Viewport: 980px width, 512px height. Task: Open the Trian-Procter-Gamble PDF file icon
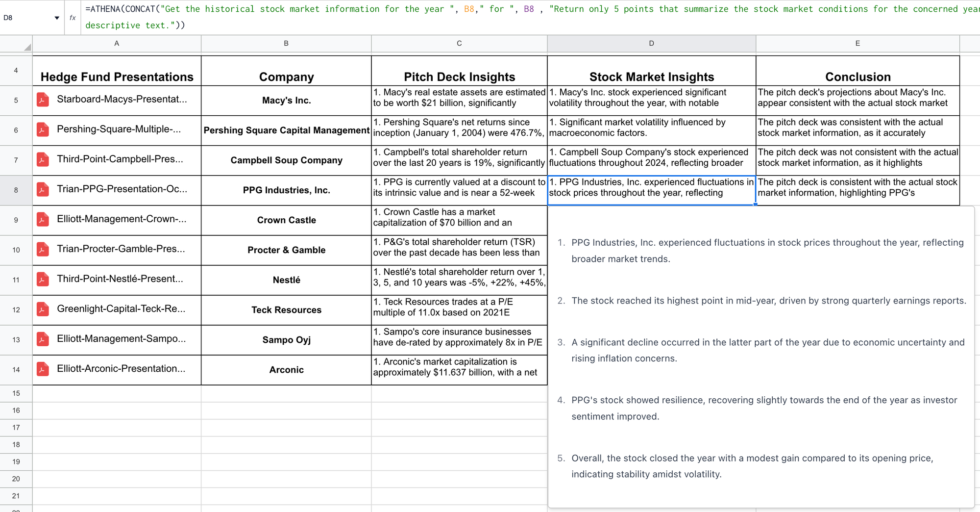tap(43, 249)
